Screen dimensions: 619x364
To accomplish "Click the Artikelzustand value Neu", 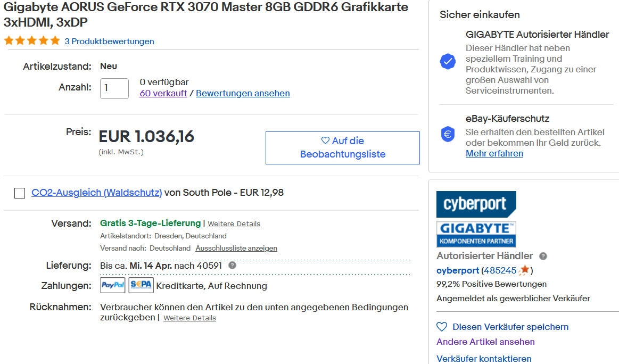I will [109, 67].
